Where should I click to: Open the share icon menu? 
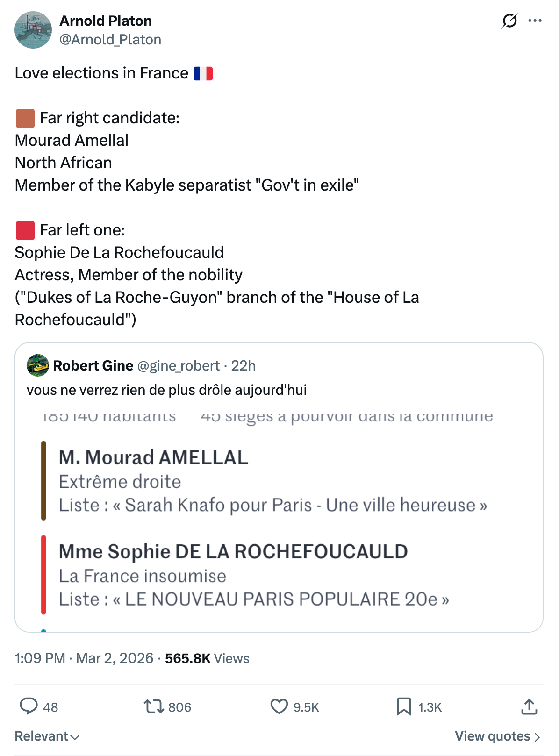(529, 706)
